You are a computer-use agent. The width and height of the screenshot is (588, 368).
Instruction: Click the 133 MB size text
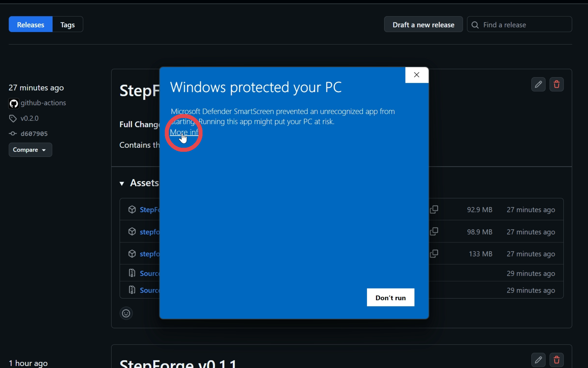(480, 254)
